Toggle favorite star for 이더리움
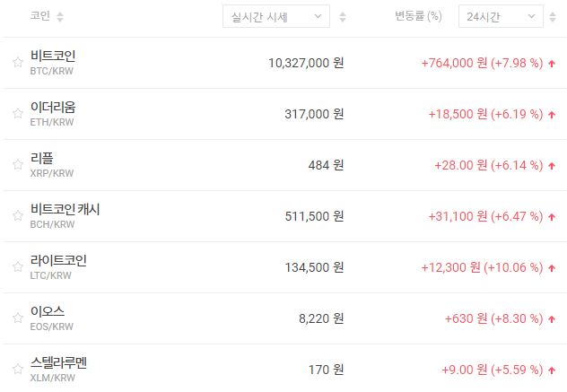This screenshot has height=392, width=567. (17, 114)
